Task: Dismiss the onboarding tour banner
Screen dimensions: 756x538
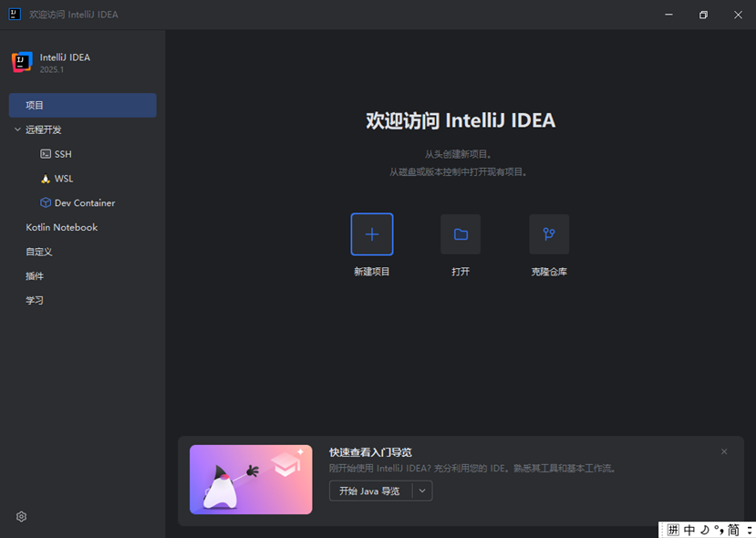Action: pyautogui.click(x=724, y=451)
